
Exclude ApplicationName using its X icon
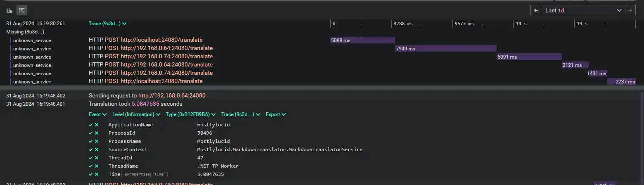coord(97,125)
